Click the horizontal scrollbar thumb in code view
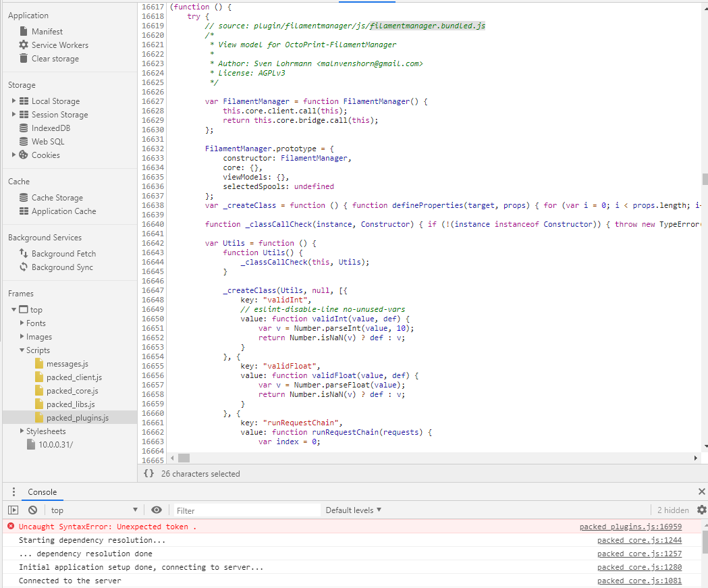This screenshot has width=708, height=588. [x=184, y=458]
